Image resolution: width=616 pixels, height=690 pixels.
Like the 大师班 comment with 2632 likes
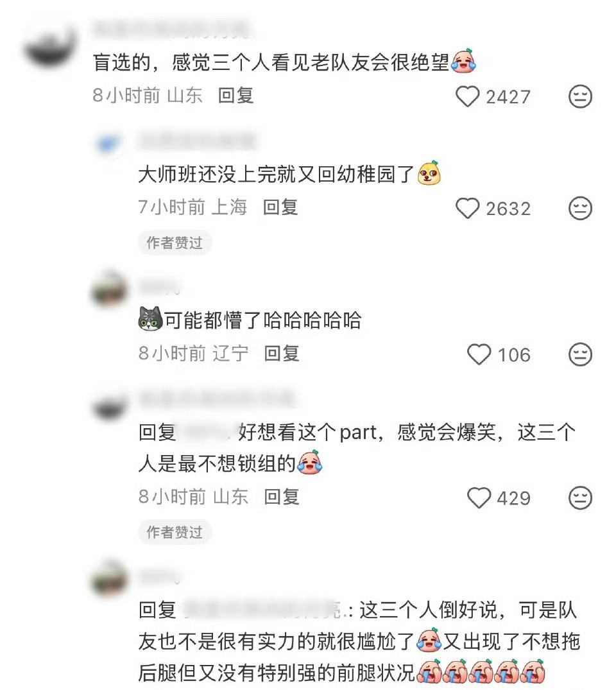pos(467,208)
